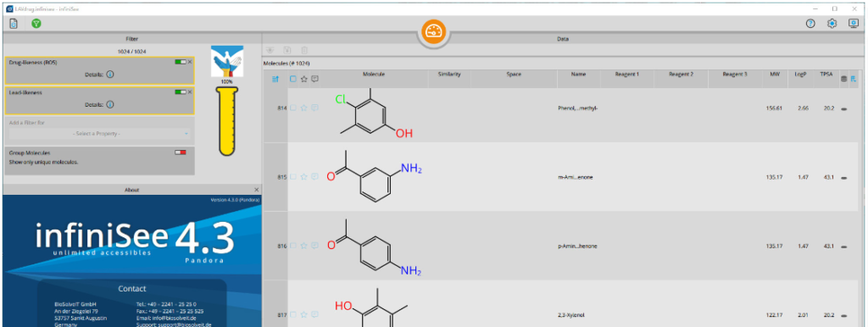Toggle the Drug-likeness (RO5) filter switch
This screenshot has height=327, width=868.
pos(180,62)
